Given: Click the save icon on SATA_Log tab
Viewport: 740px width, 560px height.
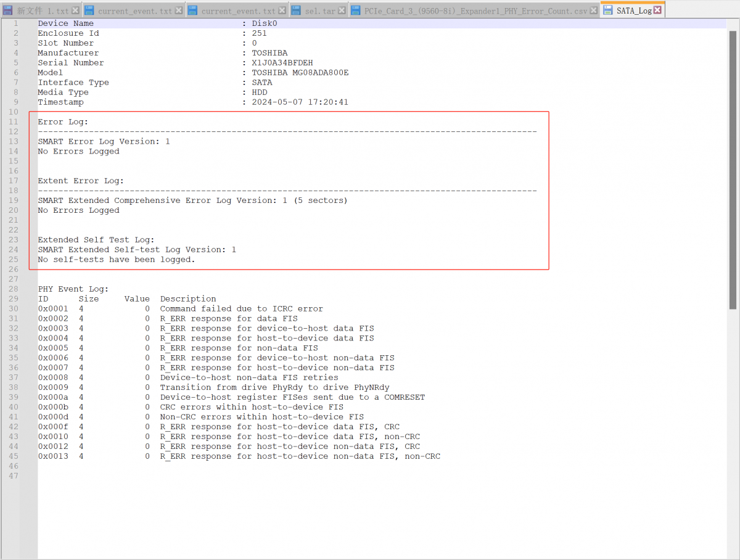Looking at the screenshot, I should [x=608, y=10].
